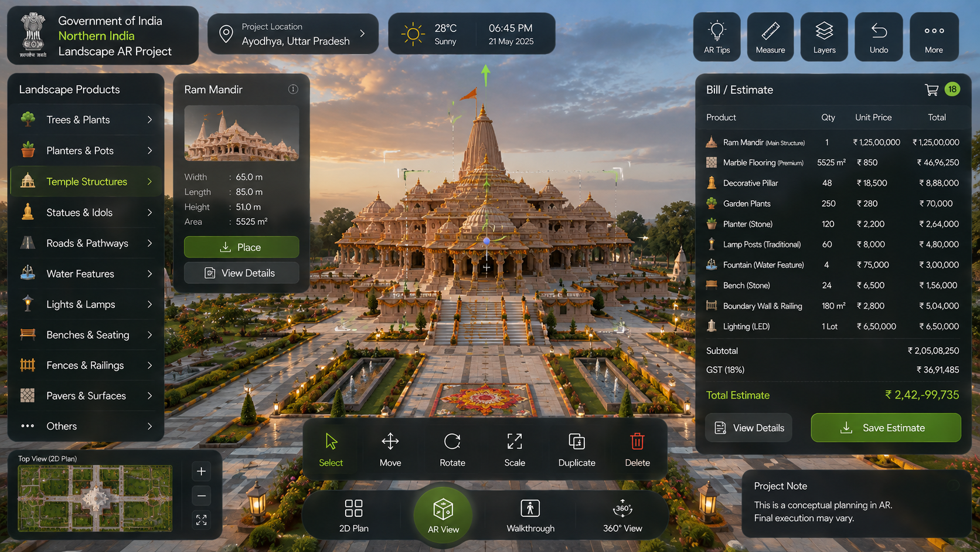Viewport: 980px width, 552px height.
Task: Expand Statues & Idols category
Action: (86, 212)
